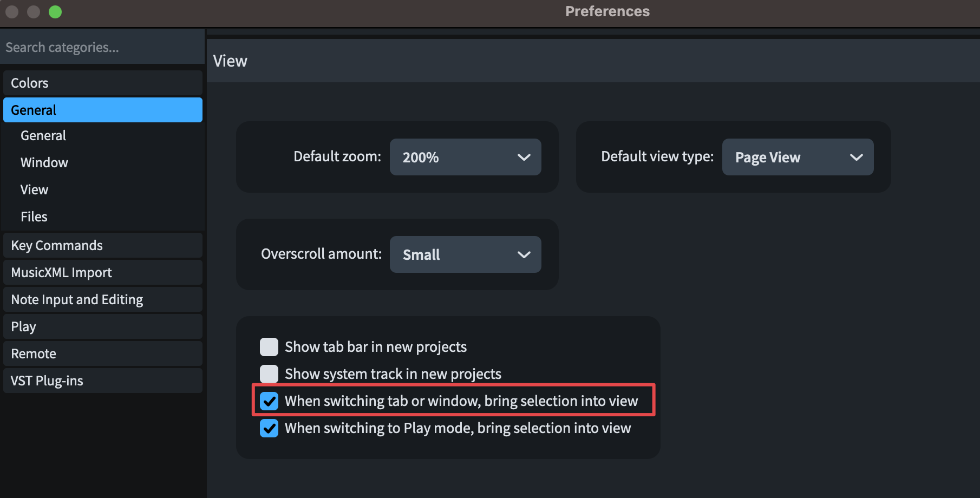This screenshot has width=980, height=498.
Task: Jump to the Window subsection
Action: click(x=44, y=163)
